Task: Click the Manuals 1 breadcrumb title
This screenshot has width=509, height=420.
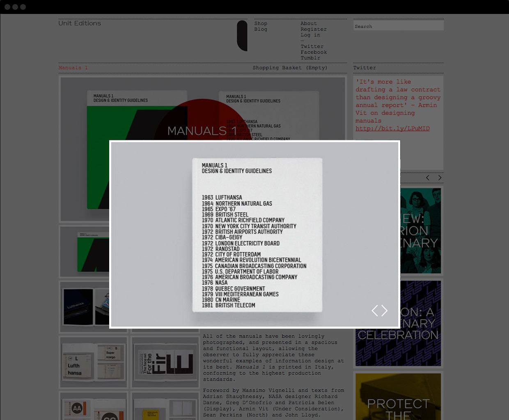Action: 73,68
